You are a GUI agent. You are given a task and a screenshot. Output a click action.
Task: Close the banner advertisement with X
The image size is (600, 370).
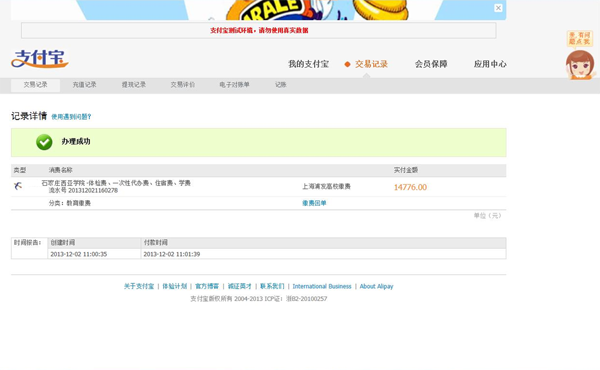point(498,8)
